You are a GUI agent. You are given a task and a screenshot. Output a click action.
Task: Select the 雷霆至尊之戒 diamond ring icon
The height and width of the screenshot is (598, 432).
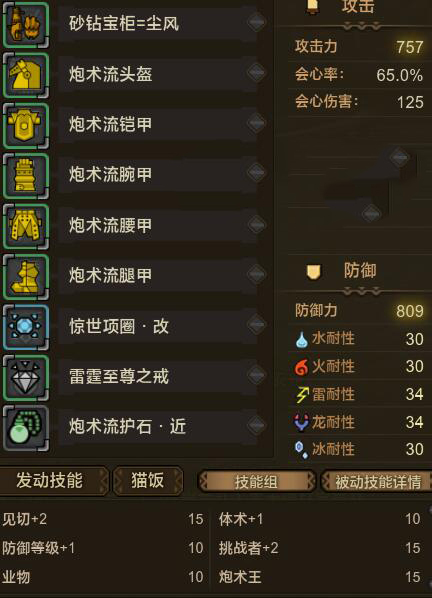pyautogui.click(x=26, y=378)
